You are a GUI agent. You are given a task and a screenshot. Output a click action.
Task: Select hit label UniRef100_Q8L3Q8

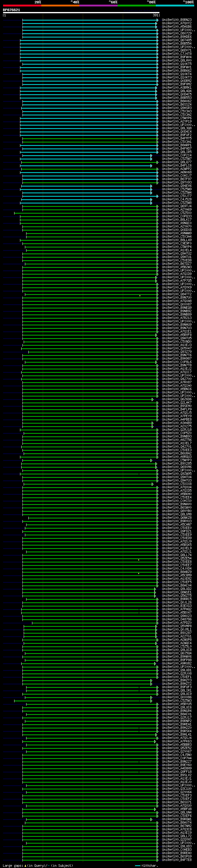177,128
